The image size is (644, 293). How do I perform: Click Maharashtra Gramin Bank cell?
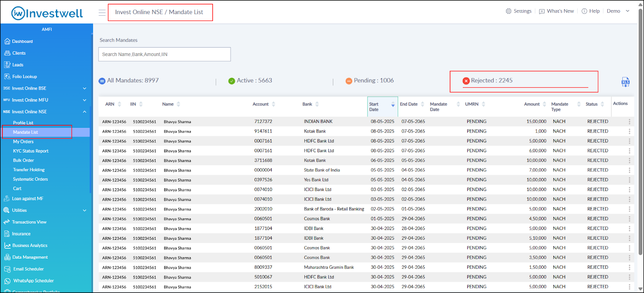[x=329, y=267]
